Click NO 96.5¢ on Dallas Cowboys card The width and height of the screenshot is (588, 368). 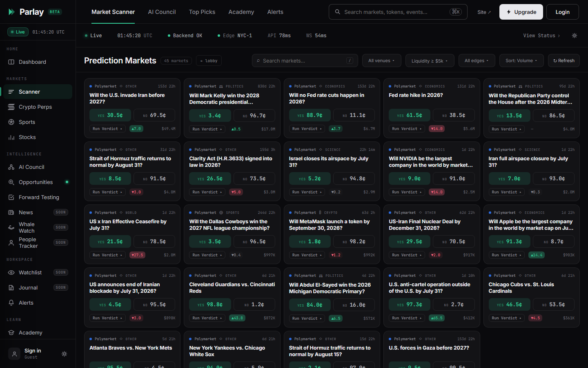[x=254, y=242]
